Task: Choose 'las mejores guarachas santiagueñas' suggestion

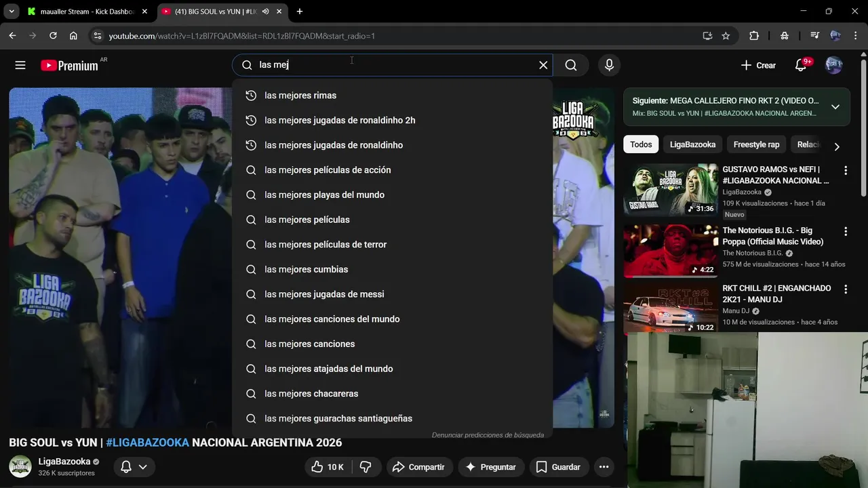Action: pos(392,418)
